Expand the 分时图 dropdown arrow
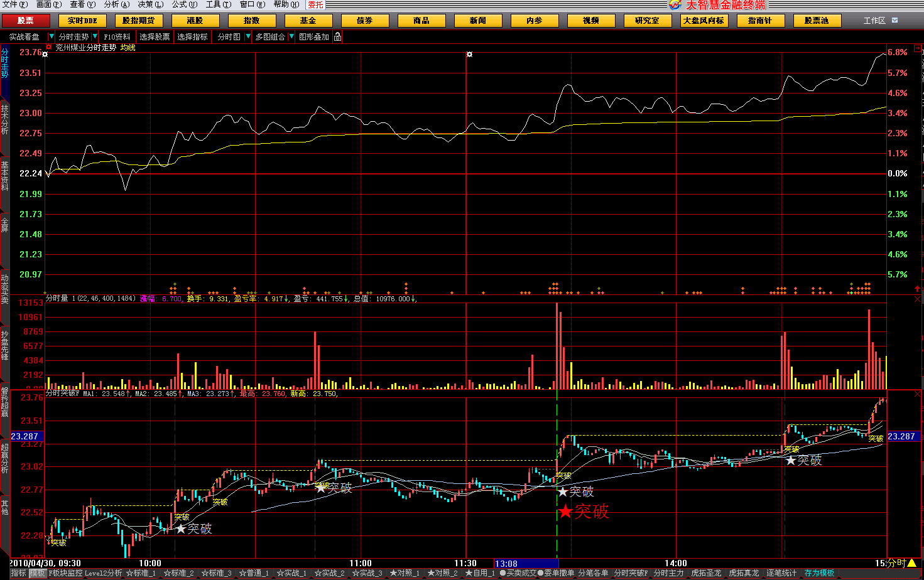The image size is (924, 580). tap(248, 37)
